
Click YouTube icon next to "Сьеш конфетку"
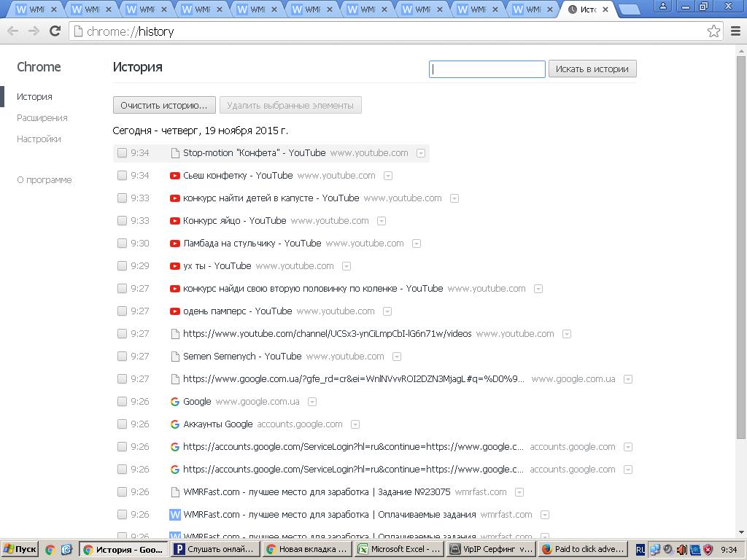point(175,176)
